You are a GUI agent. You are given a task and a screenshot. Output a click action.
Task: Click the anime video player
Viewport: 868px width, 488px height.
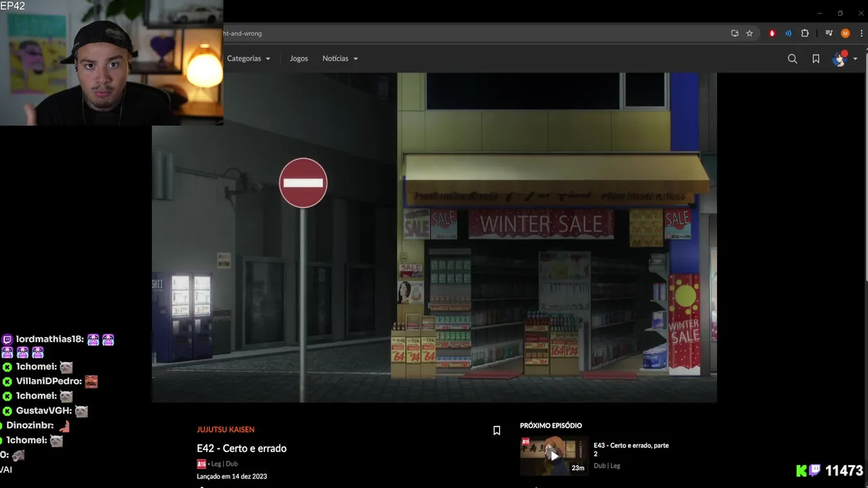click(434, 237)
